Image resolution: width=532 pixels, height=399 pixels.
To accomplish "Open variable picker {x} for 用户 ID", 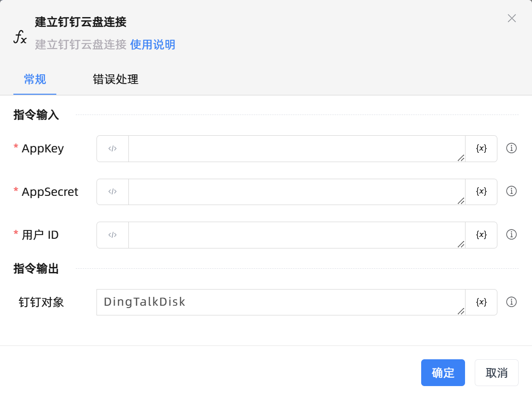I will 481,235.
